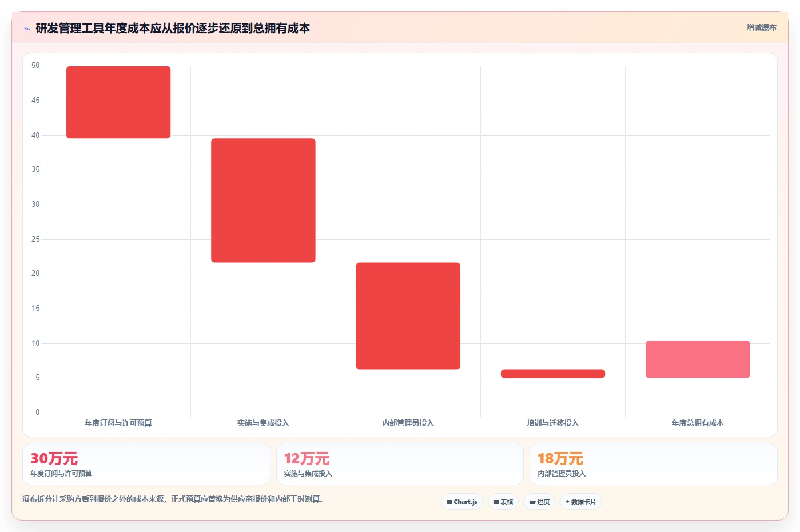Click the 年度订阅与许可预算 waterfall bar
The width and height of the screenshot is (800, 532).
[118, 102]
